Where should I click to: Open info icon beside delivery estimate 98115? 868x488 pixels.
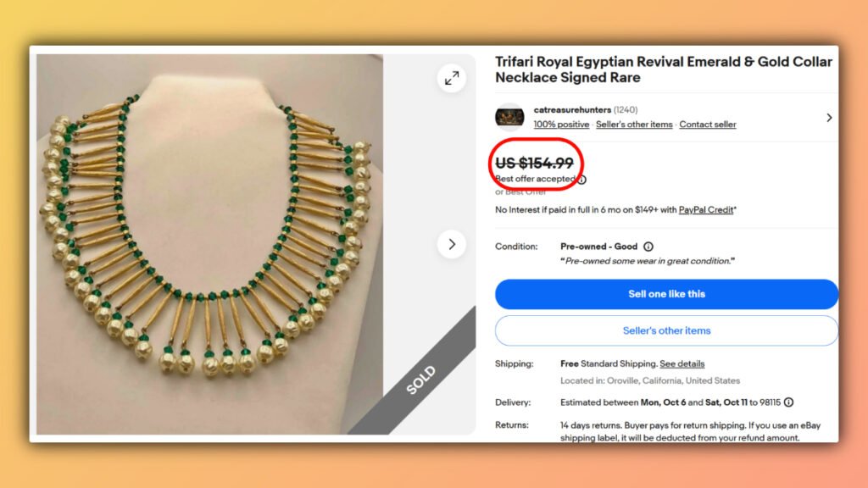788,402
